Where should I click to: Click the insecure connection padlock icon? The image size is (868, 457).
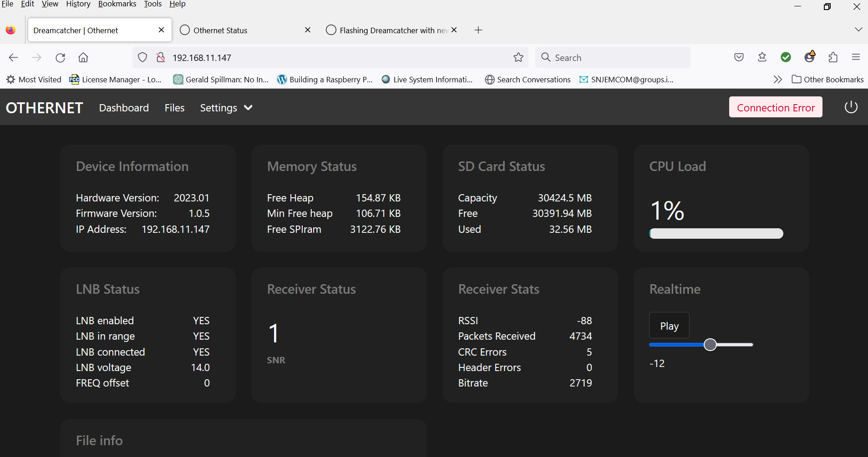click(160, 57)
